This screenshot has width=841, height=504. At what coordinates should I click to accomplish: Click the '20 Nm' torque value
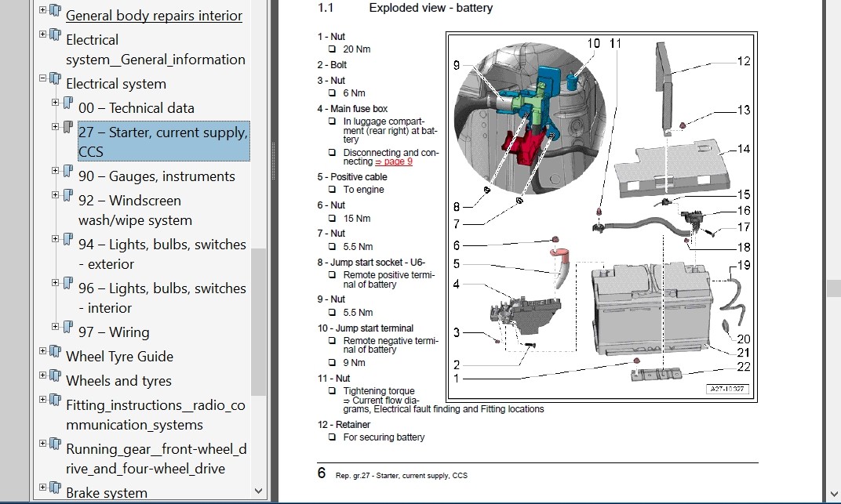[357, 49]
